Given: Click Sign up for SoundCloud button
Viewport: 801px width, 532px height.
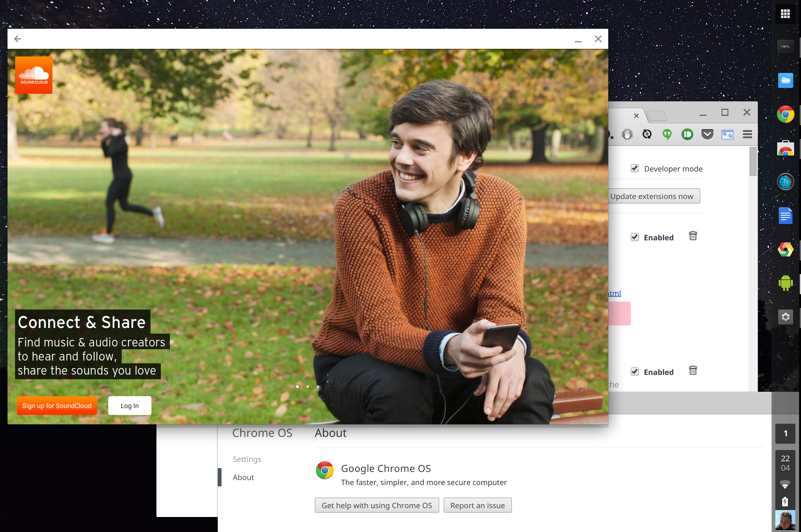Looking at the screenshot, I should (x=56, y=406).
